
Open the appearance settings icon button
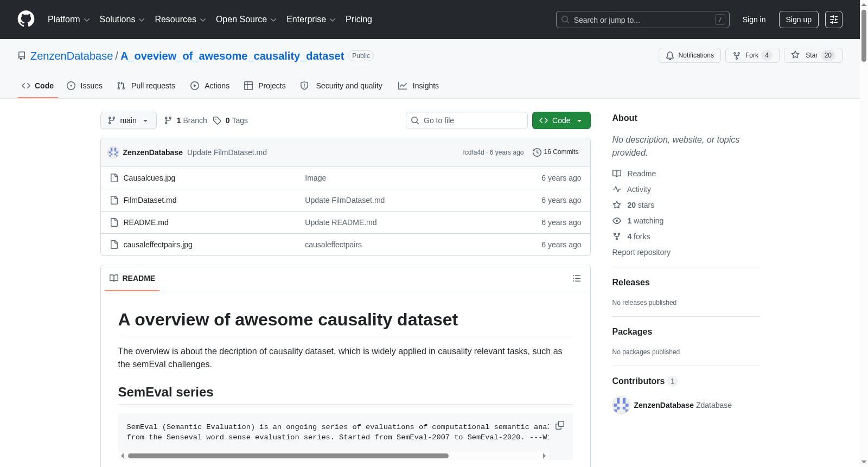(834, 20)
